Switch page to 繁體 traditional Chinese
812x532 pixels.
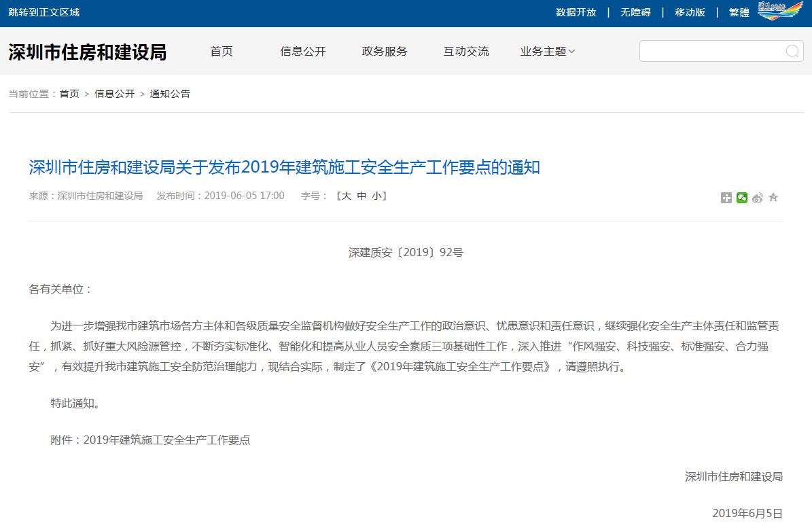click(739, 12)
